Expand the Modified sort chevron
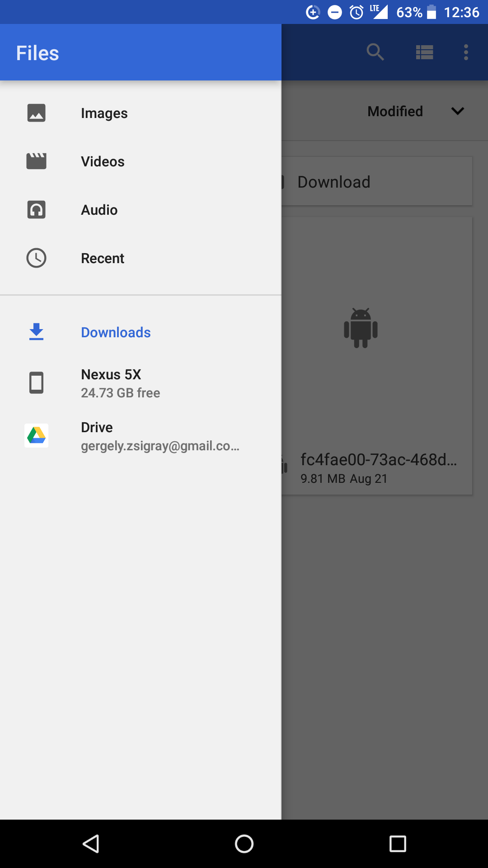 pyautogui.click(x=458, y=111)
